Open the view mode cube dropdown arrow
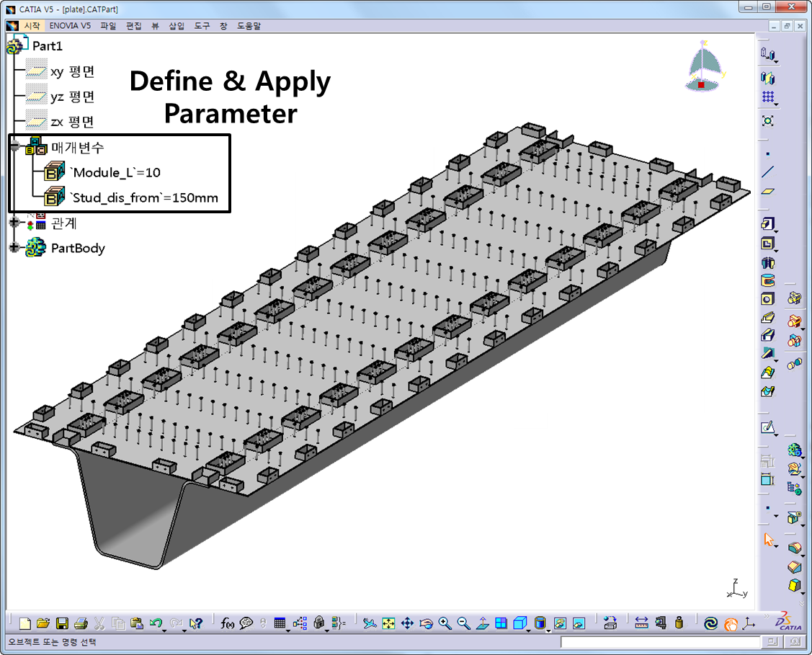This screenshot has height=655, width=812. pyautogui.click(x=530, y=631)
